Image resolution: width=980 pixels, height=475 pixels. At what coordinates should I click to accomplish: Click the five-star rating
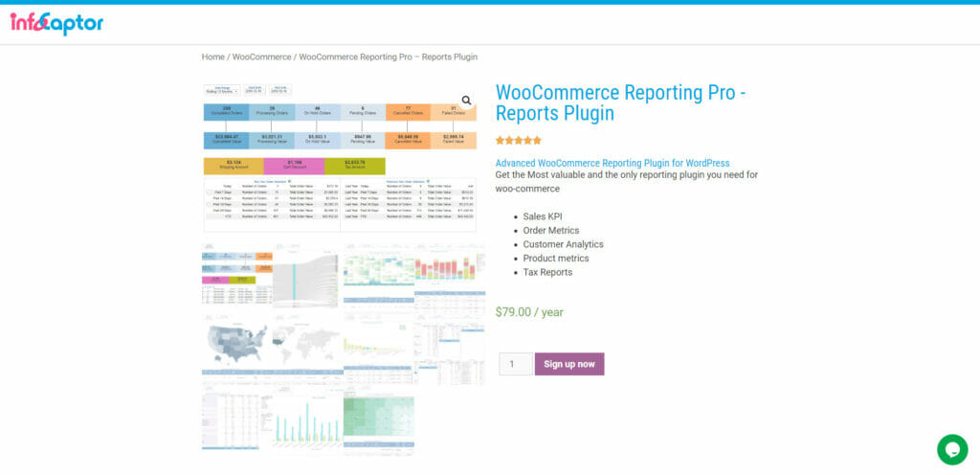click(519, 140)
